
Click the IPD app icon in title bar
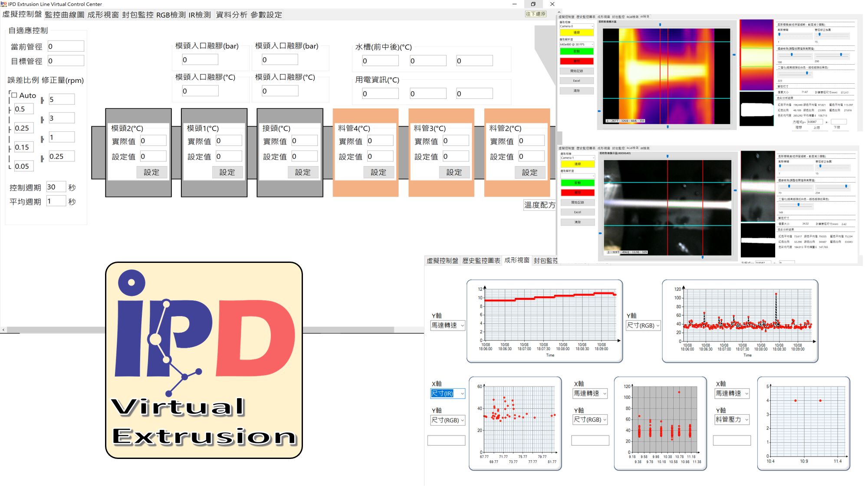pos(4,4)
